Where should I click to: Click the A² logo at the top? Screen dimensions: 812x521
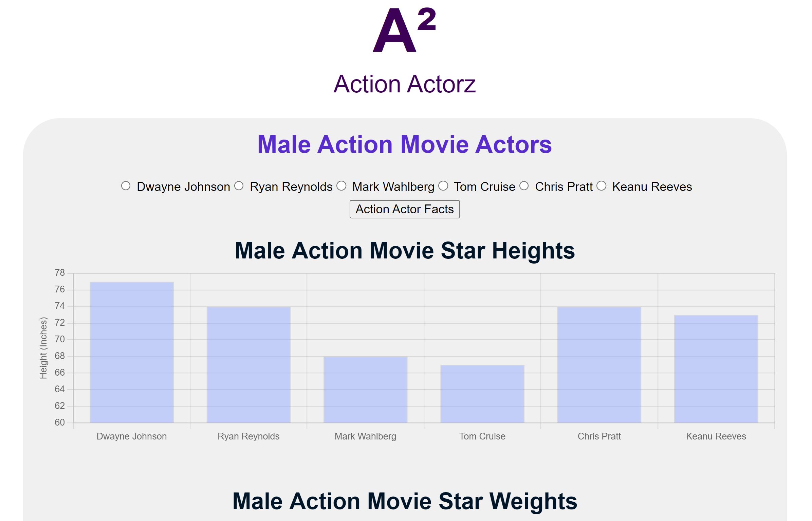(404, 31)
